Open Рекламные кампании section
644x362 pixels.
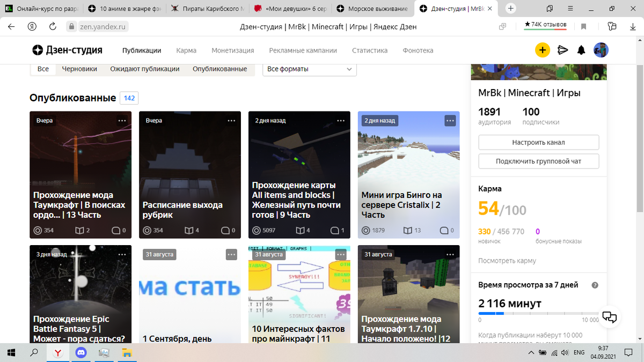[x=303, y=50]
